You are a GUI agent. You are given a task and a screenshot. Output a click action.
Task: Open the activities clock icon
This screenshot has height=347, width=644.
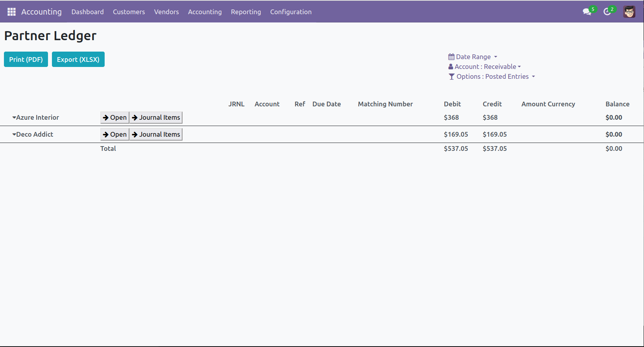tap(607, 12)
